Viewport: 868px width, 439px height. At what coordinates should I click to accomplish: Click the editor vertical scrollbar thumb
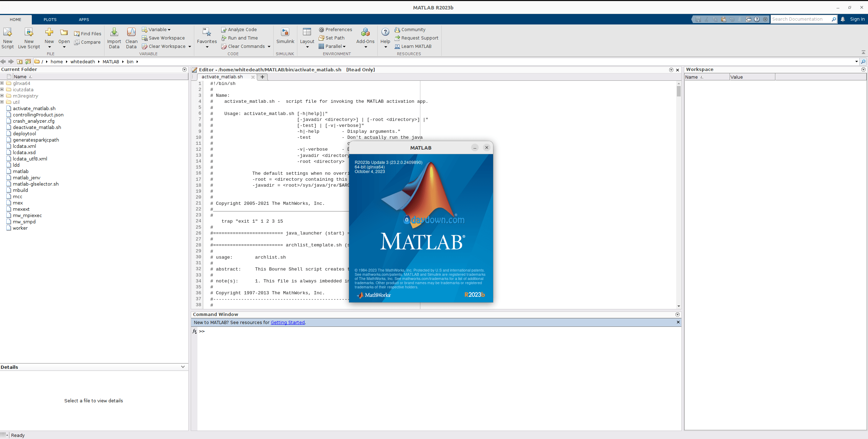[x=679, y=91]
